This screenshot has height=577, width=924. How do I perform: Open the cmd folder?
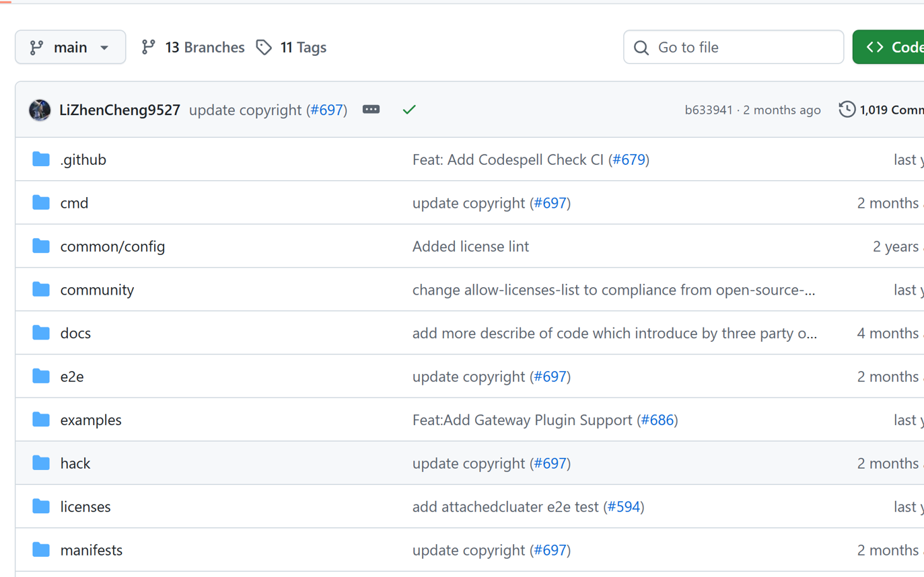[74, 203]
